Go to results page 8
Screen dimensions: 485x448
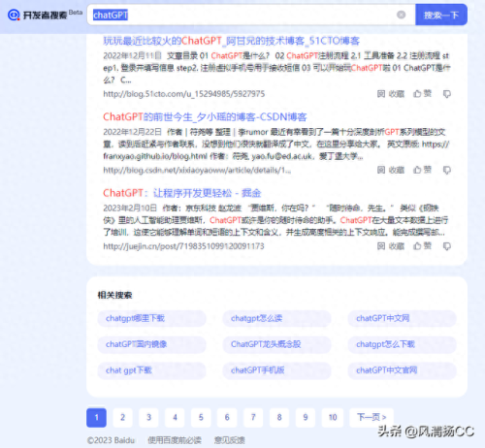click(279, 418)
